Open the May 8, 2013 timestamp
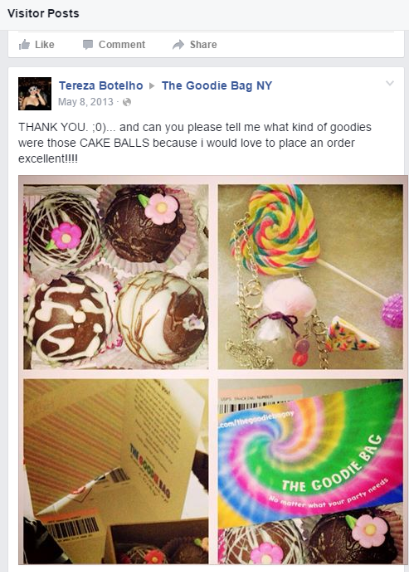Screen dimensions: 409x574 [86, 102]
